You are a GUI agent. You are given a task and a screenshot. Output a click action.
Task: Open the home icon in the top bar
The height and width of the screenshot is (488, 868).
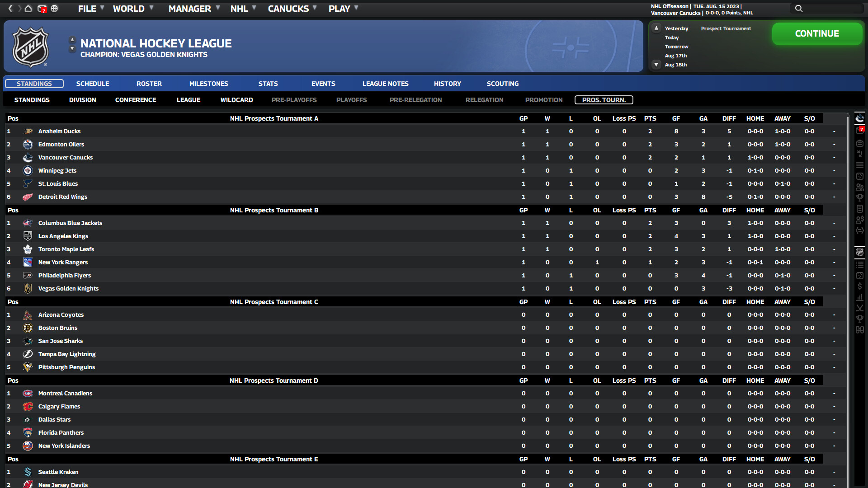(x=28, y=9)
